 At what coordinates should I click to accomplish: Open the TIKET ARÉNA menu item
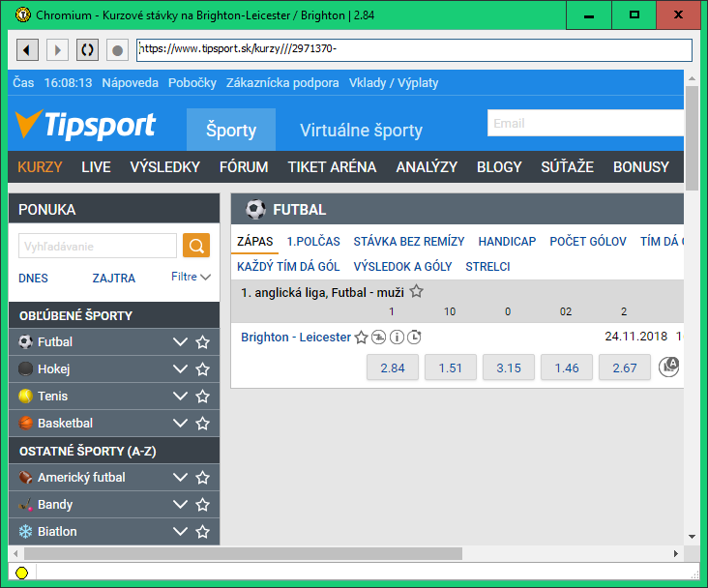(x=332, y=167)
